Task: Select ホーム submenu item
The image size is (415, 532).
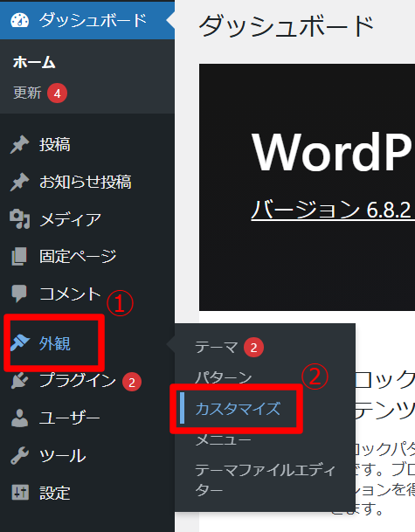Action: click(34, 63)
